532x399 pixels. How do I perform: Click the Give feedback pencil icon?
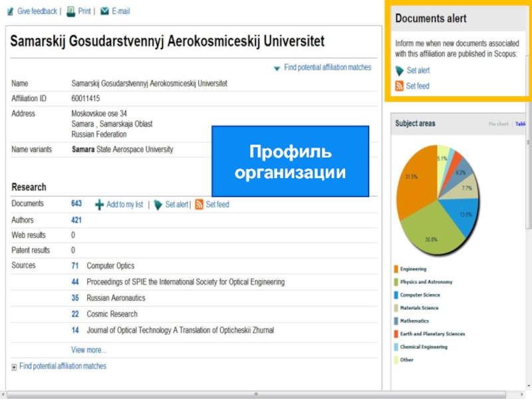point(11,11)
